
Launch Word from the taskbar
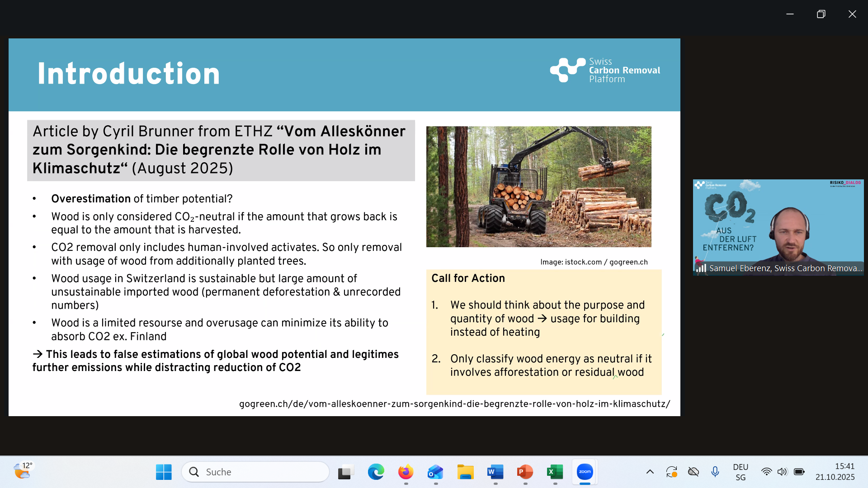coord(495,472)
